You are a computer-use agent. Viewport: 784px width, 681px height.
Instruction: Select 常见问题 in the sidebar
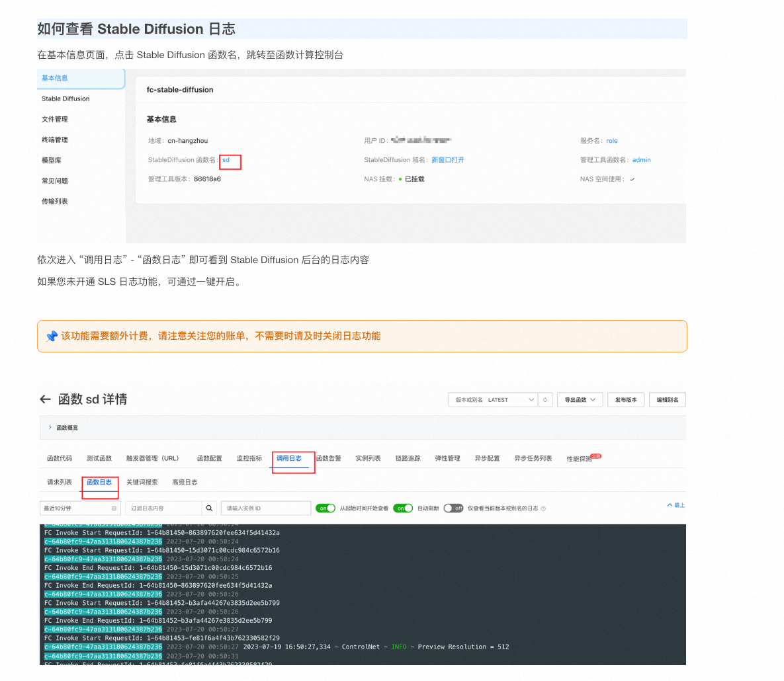pos(54,181)
